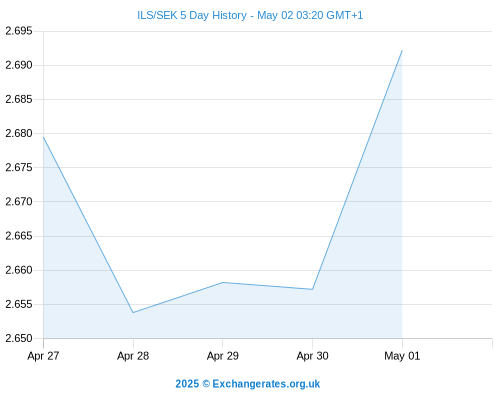This screenshot has width=495, height=400.
Task: Click the ILS/SEK 5 Day History title
Action: point(250,15)
